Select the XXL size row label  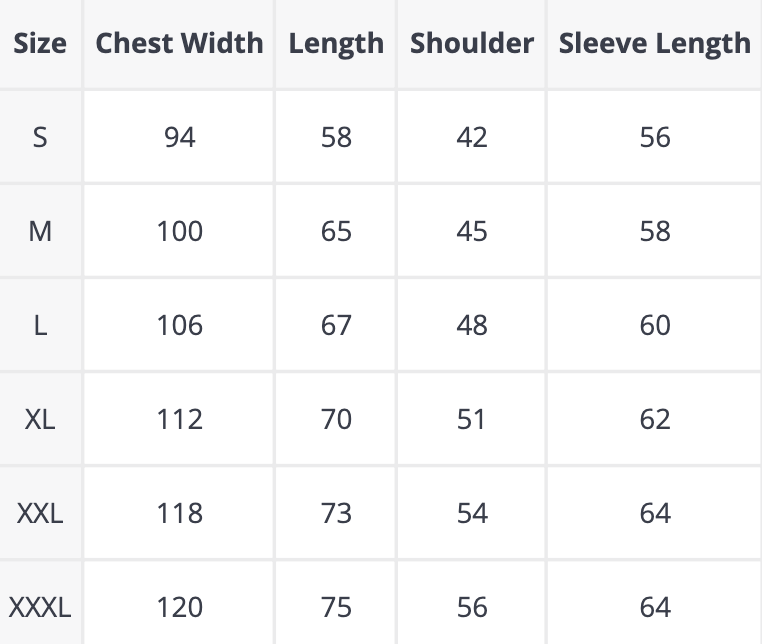40,513
